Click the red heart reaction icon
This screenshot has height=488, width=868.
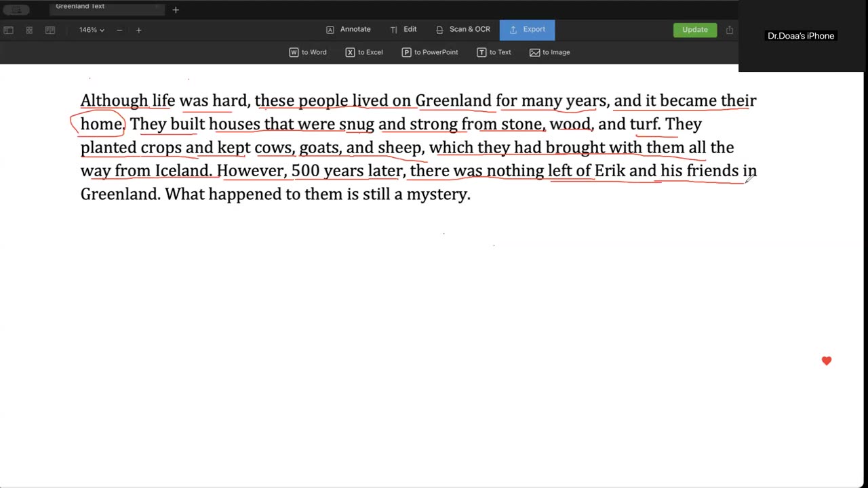tap(827, 361)
